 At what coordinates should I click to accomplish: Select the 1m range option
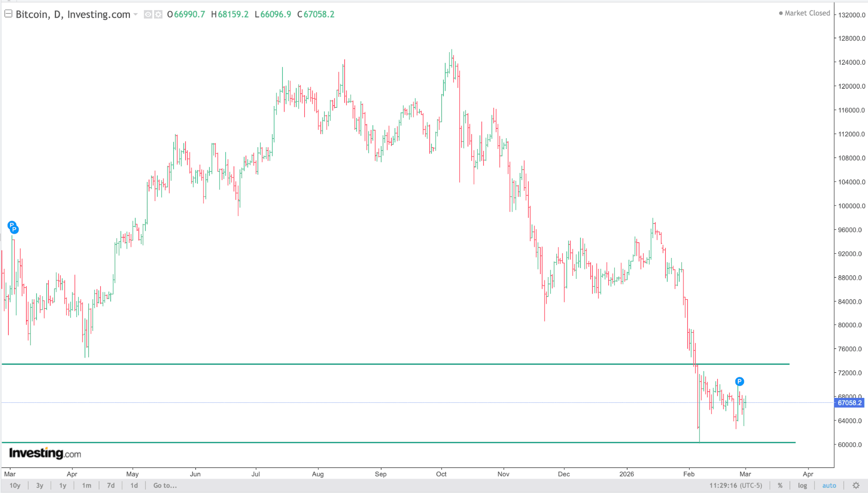click(87, 485)
